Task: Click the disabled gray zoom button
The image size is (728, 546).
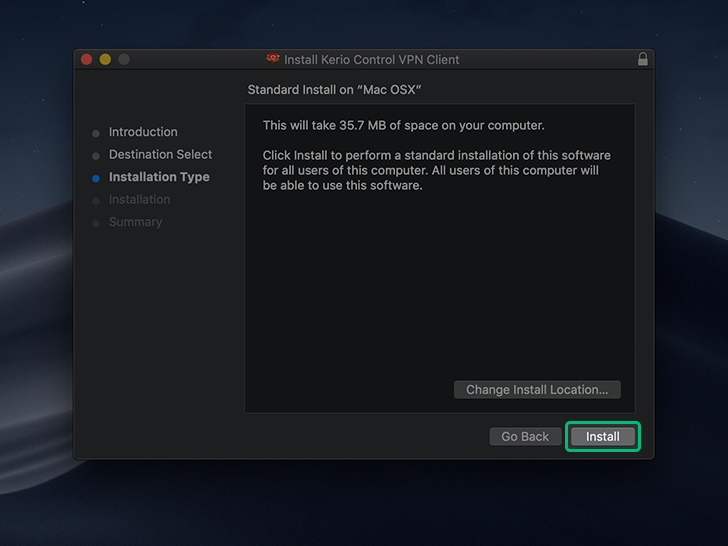Action: pos(124,59)
